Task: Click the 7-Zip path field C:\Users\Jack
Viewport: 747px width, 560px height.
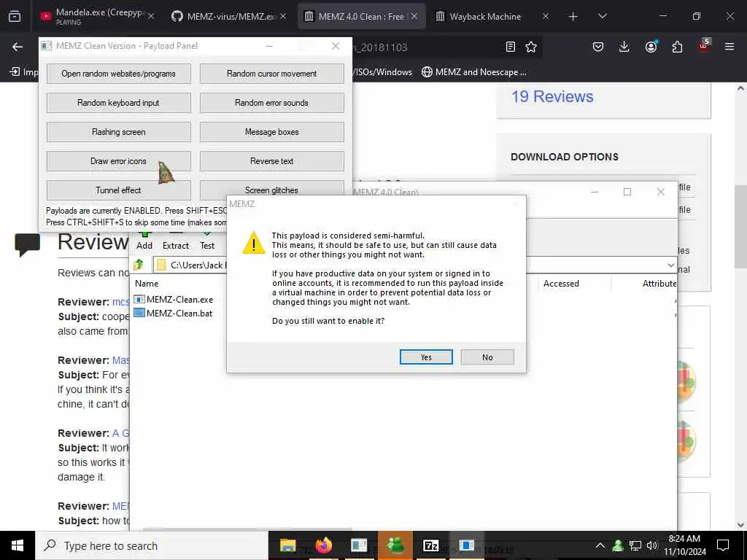Action: [414, 265]
